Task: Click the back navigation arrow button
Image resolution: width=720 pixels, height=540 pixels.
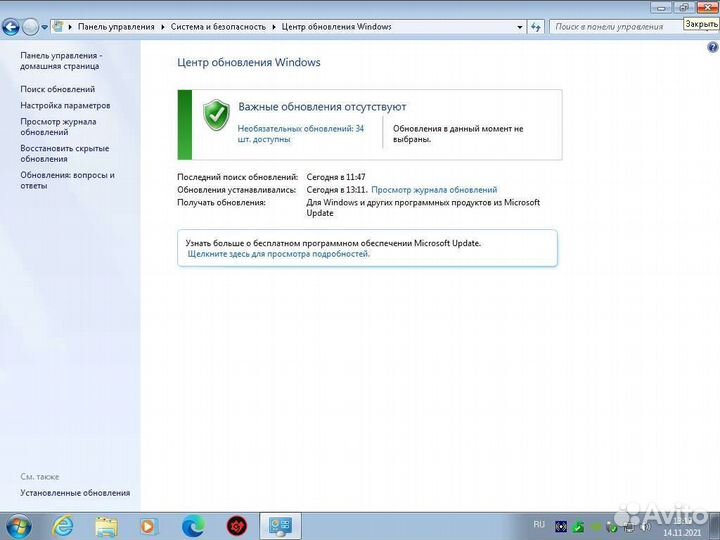Action: click(x=12, y=27)
